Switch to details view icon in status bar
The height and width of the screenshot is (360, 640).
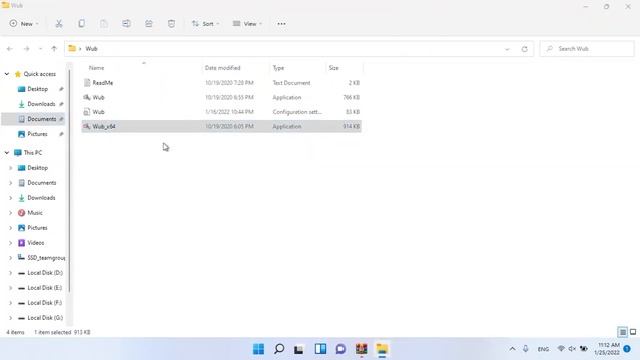[622, 332]
